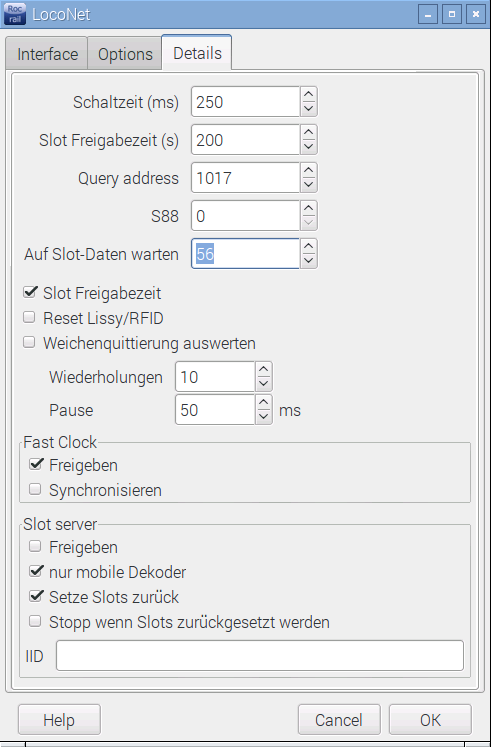Enable Slot server Freigeben checkbox
This screenshot has height=747, width=491.
coord(35,546)
